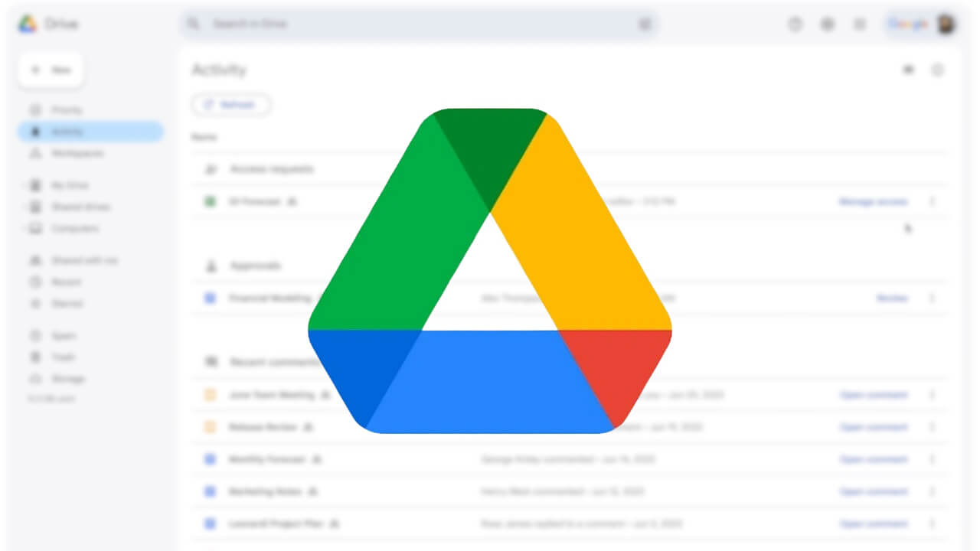Screen dimensions: 980x551
Task: Open search options in the search bar
Action: (x=644, y=24)
